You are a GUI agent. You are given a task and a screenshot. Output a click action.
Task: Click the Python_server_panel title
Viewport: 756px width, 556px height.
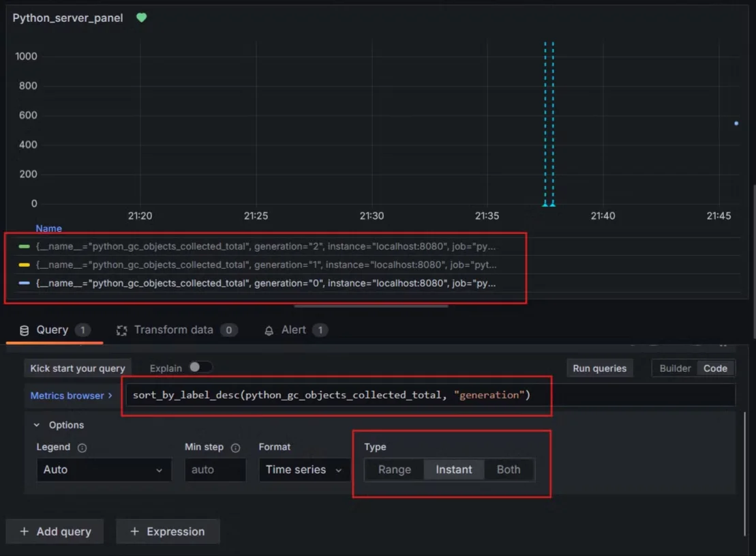point(68,18)
